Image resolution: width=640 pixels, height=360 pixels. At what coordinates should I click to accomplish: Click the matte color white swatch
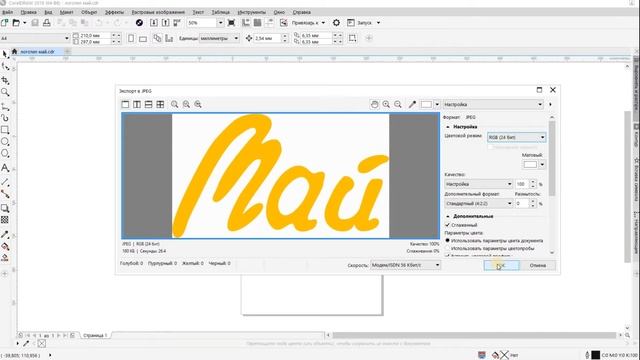[x=530, y=164]
